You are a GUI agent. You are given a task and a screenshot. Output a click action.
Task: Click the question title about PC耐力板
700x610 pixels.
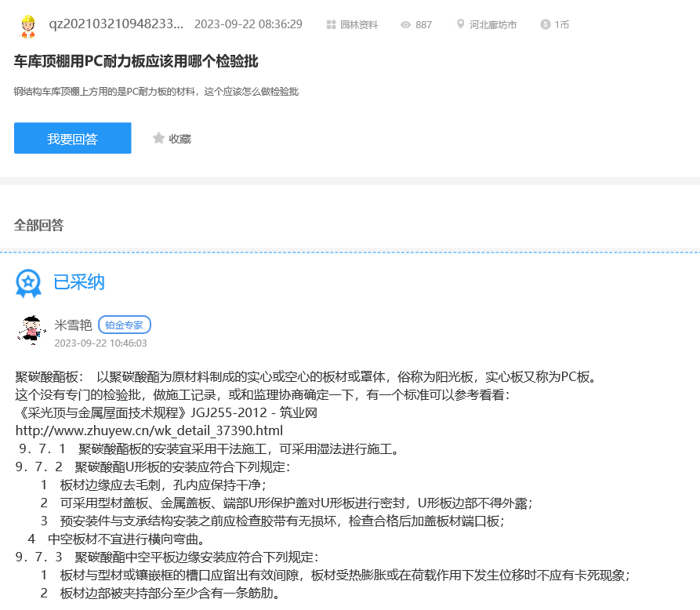click(x=136, y=61)
